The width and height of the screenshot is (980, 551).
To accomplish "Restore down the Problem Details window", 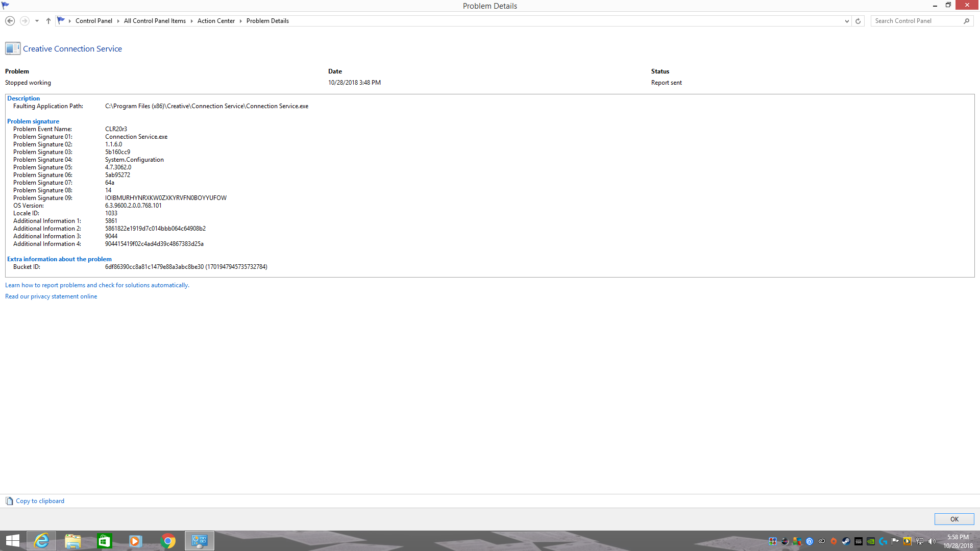I will (948, 5).
